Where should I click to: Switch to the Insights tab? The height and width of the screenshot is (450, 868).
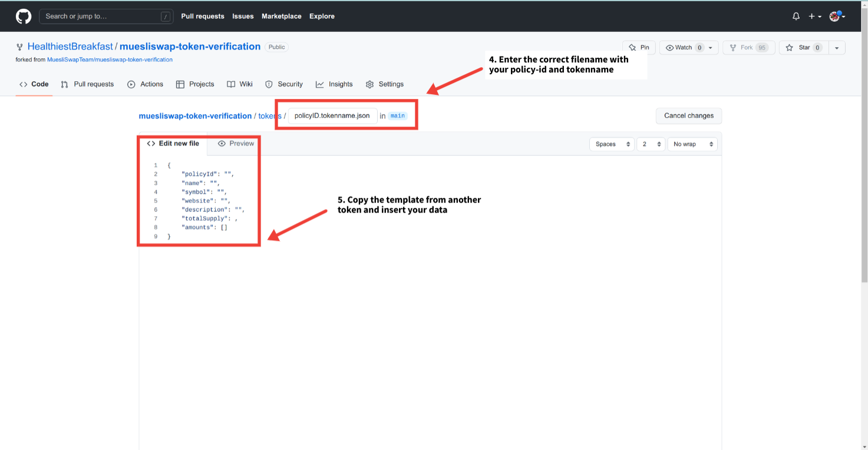click(x=334, y=84)
